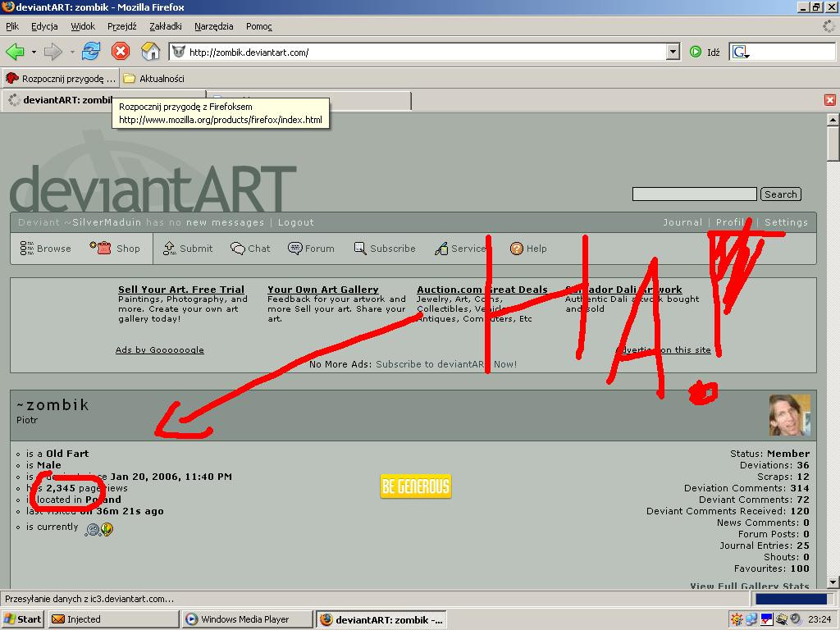
Task: Open the Google search engine icon
Action: point(741,52)
